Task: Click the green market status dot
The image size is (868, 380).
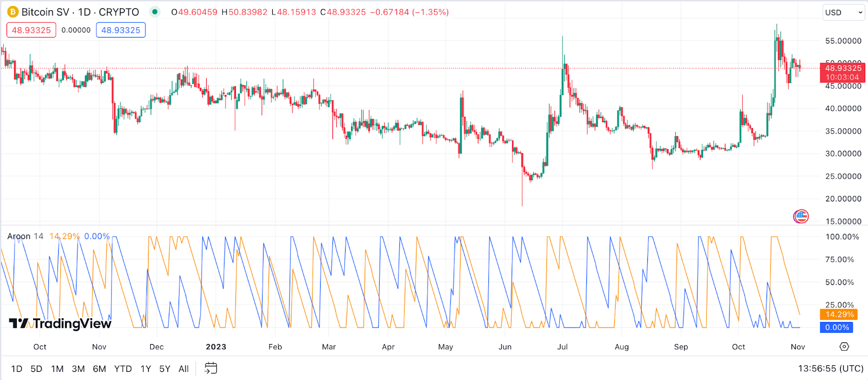Action: point(155,12)
